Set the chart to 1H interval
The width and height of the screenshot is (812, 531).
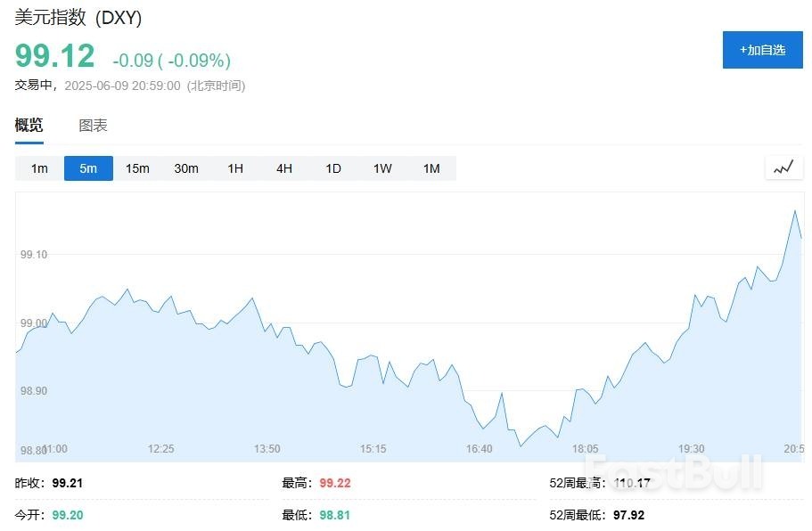tap(235, 168)
